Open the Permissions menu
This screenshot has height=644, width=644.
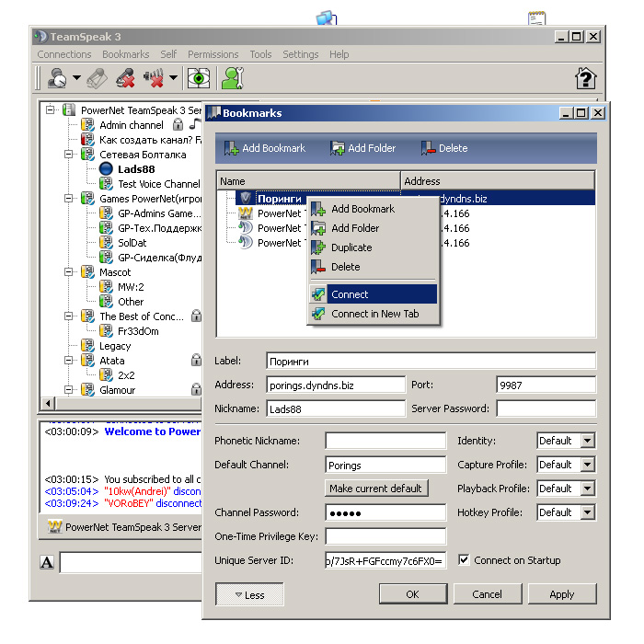point(213,54)
